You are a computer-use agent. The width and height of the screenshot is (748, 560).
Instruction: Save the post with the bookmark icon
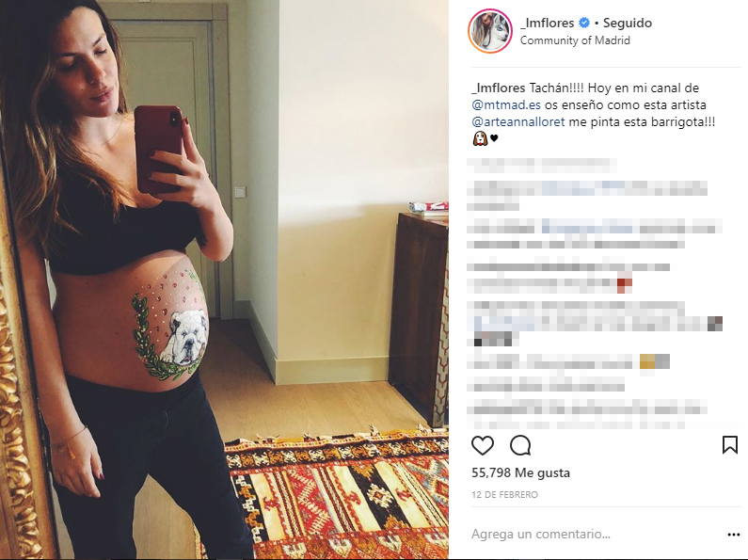tap(730, 444)
